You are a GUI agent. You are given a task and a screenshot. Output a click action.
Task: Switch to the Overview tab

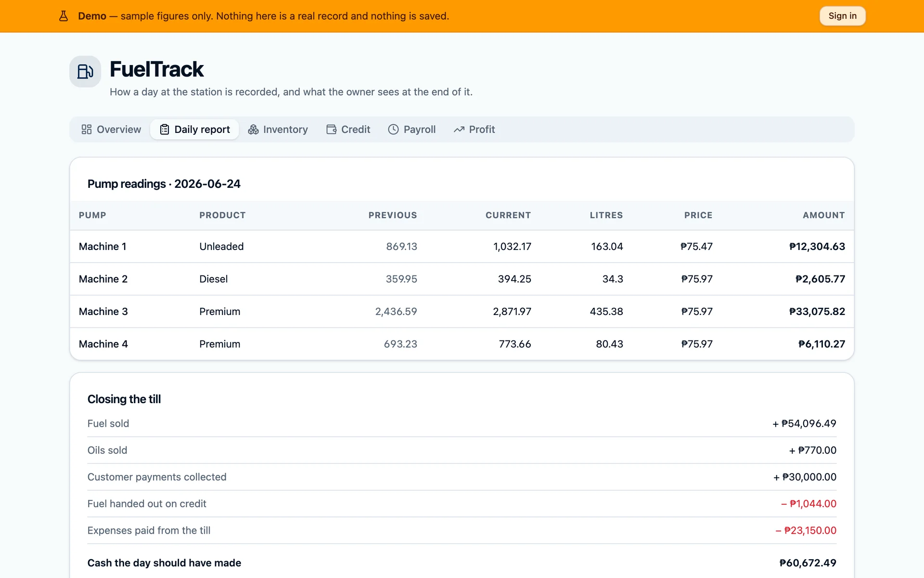click(111, 130)
